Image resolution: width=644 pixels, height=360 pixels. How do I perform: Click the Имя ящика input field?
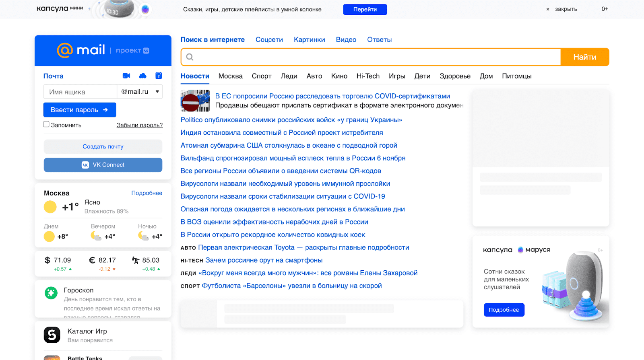(80, 92)
